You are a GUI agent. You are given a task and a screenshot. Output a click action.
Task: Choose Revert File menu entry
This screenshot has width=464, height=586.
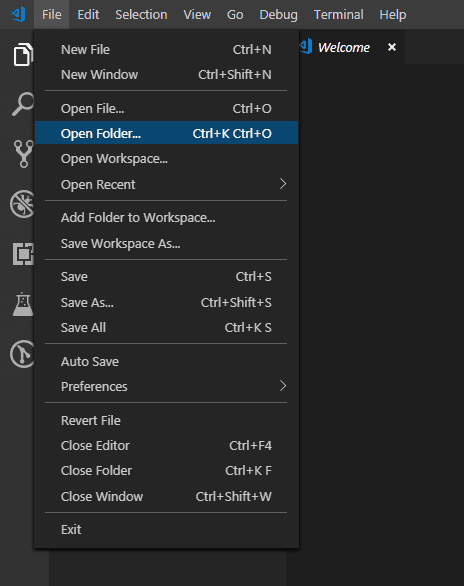[x=166, y=420]
